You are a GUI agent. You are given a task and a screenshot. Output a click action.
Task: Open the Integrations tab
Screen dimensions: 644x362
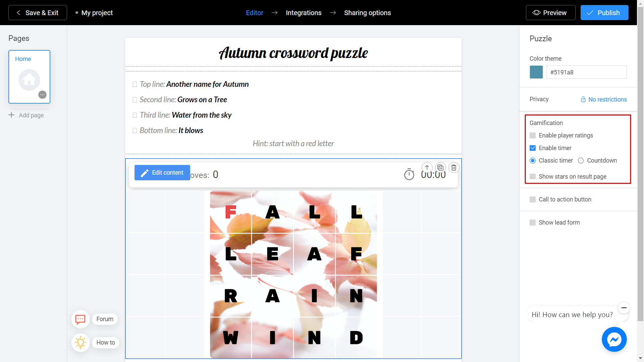(x=304, y=13)
